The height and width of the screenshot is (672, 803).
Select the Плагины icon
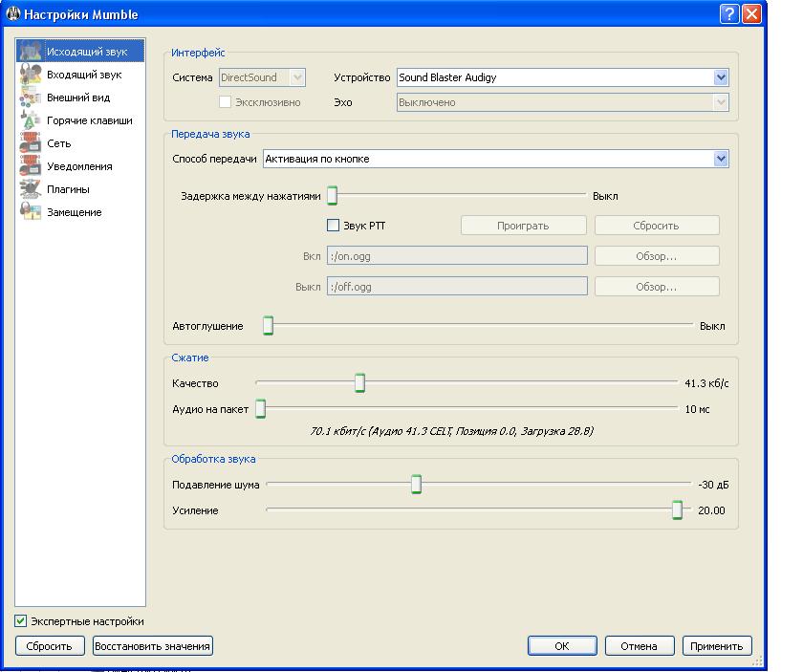[x=30, y=189]
